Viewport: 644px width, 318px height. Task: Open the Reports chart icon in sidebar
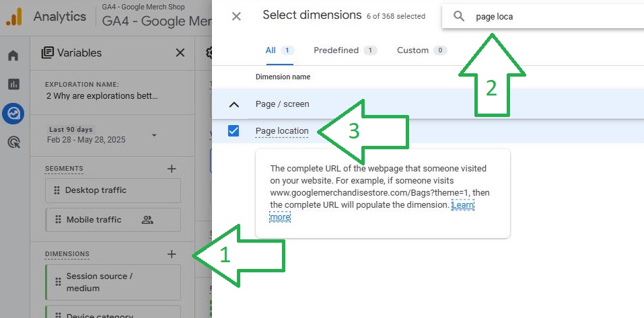coord(13,85)
